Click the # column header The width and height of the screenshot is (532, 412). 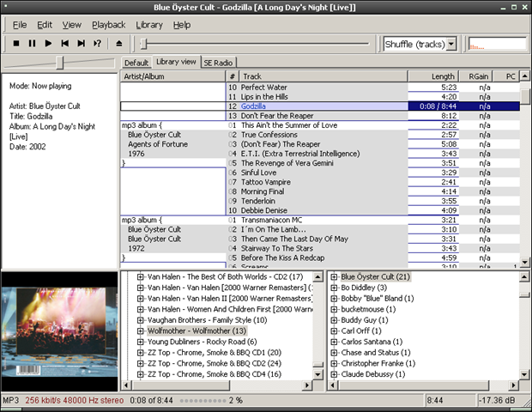[233, 76]
